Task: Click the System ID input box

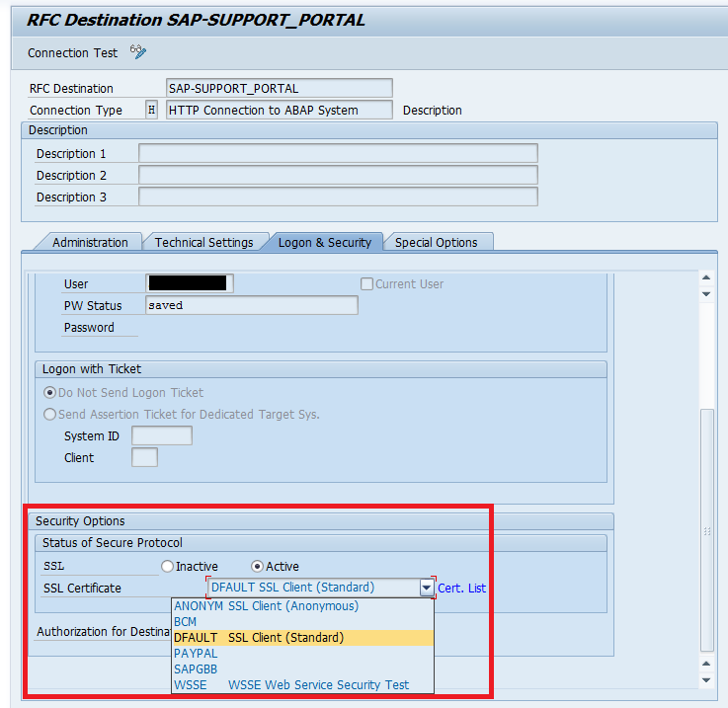Action: (162, 435)
